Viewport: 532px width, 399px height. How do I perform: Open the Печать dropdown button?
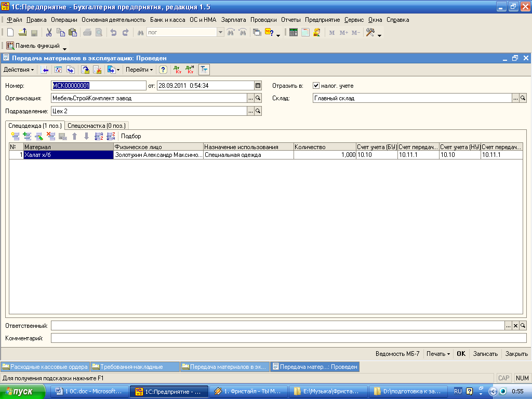(438, 353)
